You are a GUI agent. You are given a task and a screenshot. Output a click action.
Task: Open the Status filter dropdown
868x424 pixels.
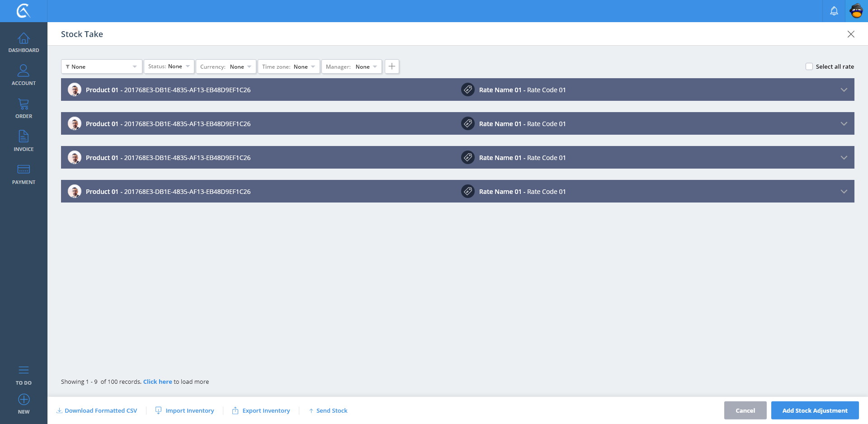click(169, 66)
